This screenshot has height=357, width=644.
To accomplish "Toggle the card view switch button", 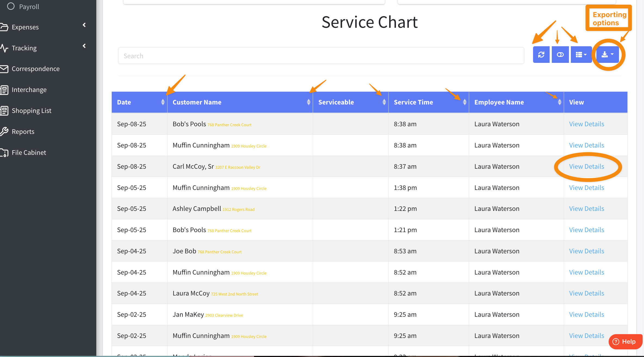I will click(560, 55).
